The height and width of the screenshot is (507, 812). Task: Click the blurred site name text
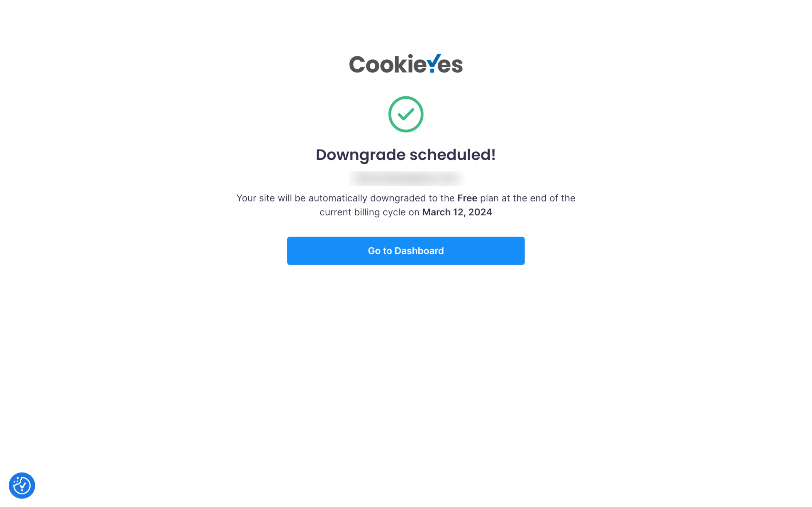[x=406, y=178]
